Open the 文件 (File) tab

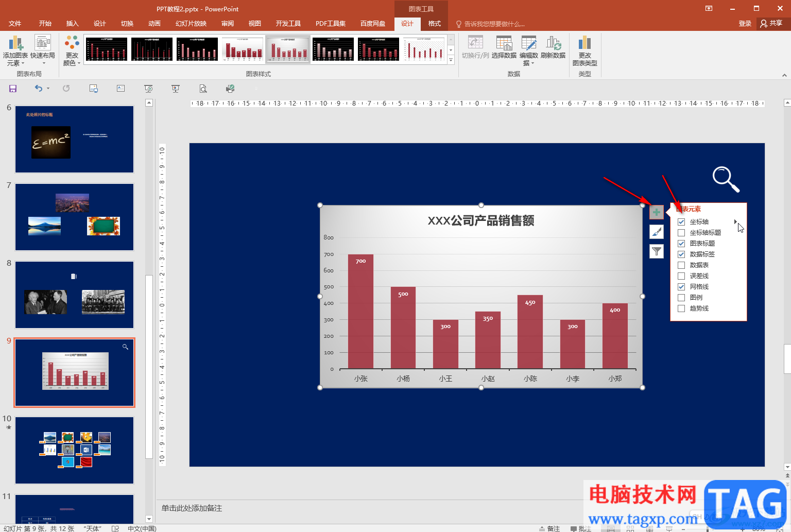click(15, 24)
